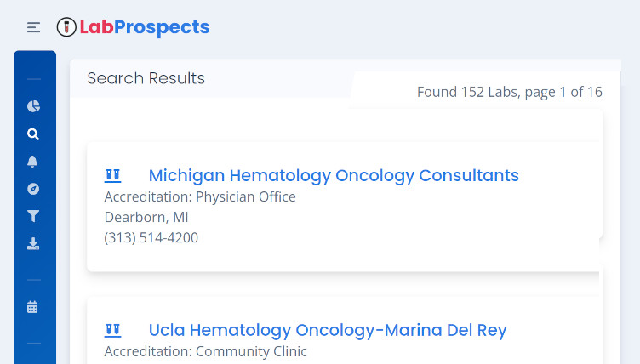Toggle the hamburger sidebar menu
The height and width of the screenshot is (364, 640).
[33, 27]
